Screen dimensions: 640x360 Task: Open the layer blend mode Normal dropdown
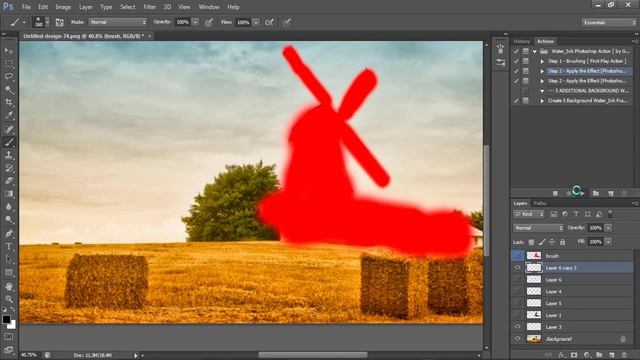pos(538,228)
